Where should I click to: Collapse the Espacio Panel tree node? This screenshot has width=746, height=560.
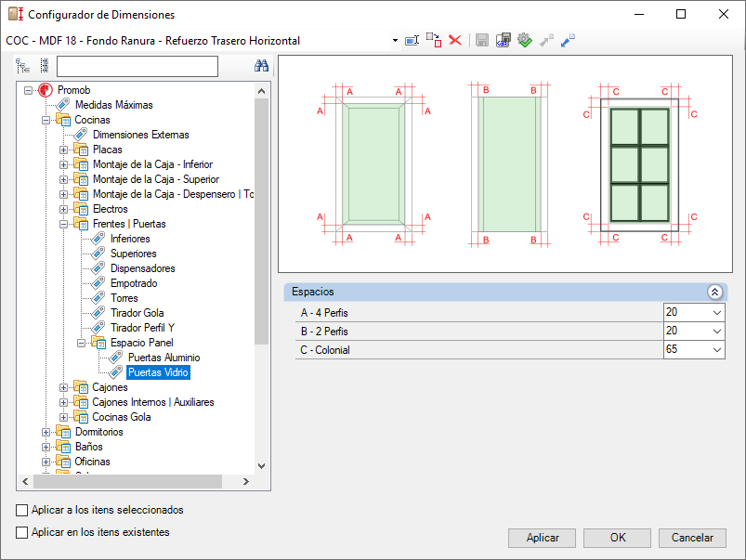[x=81, y=343]
